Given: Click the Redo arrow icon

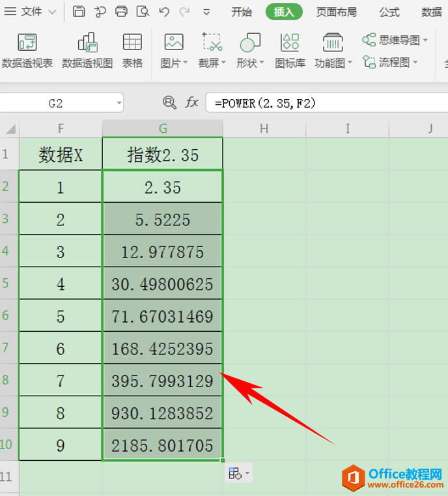Looking at the screenshot, I should (x=184, y=12).
